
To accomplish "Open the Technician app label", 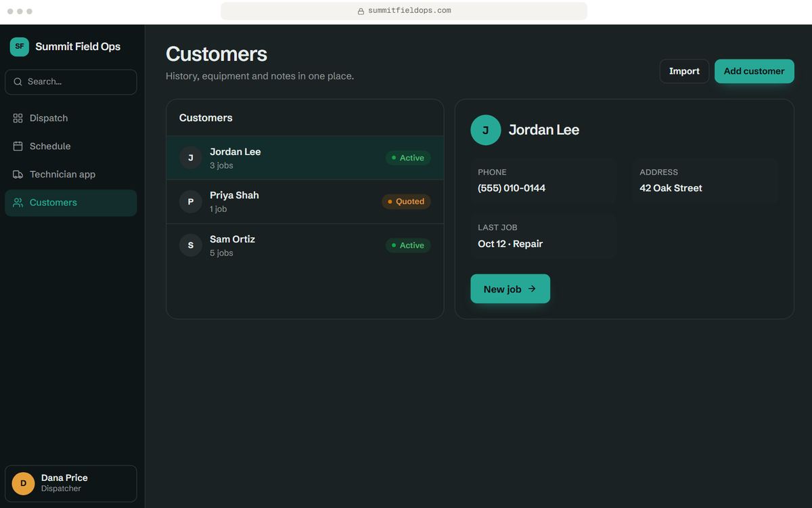I will click(62, 174).
